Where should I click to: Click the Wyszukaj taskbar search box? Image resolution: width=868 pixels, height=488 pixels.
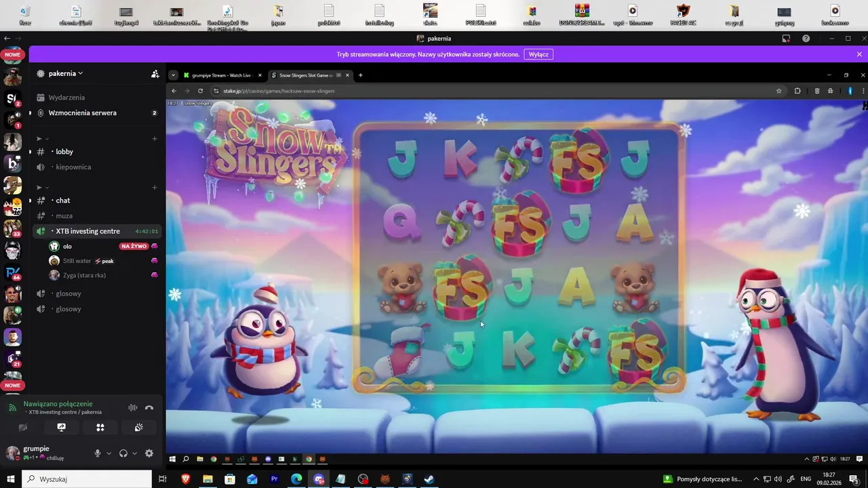pos(86,479)
